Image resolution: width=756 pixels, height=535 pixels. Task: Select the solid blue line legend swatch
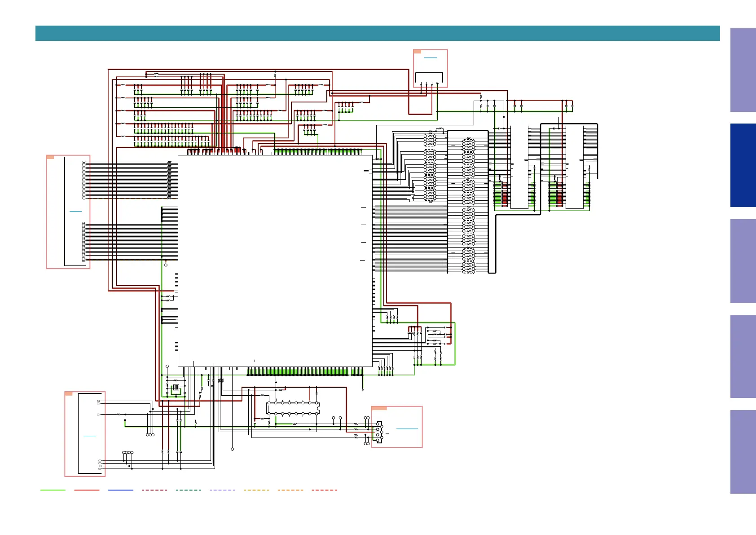tap(121, 490)
